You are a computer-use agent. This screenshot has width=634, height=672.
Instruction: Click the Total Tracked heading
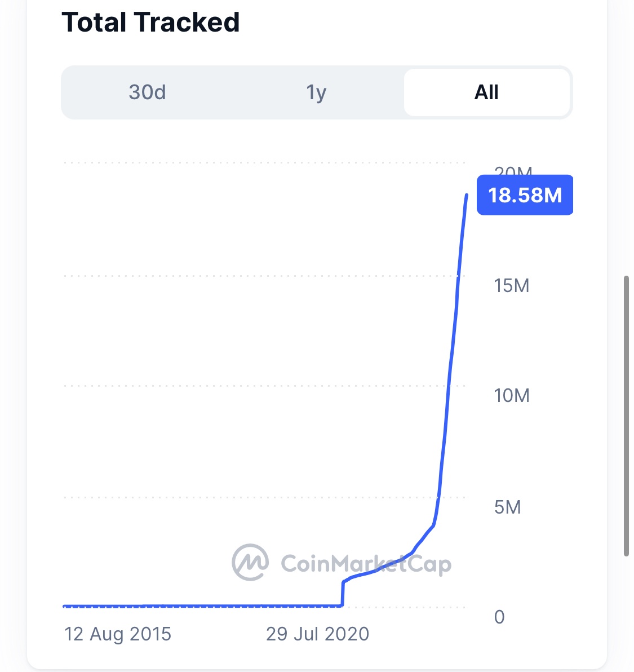[150, 23]
